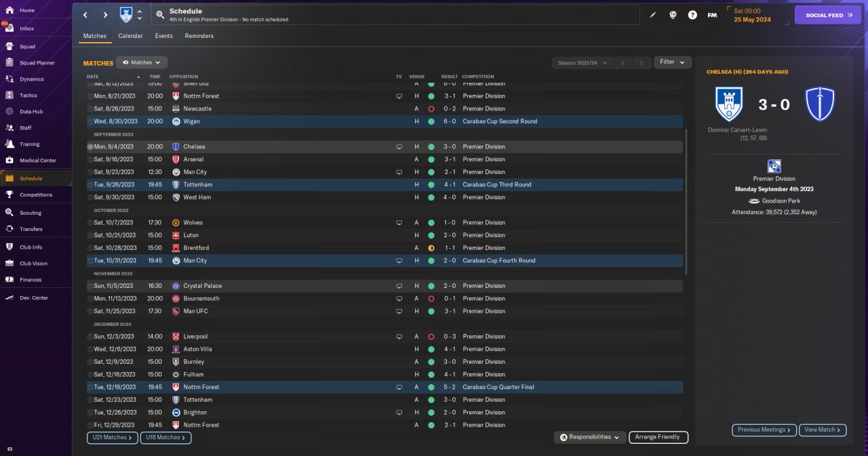Viewport: 868px width, 456px height.
Task: Click the Goodison Park stadium name
Action: (x=780, y=201)
